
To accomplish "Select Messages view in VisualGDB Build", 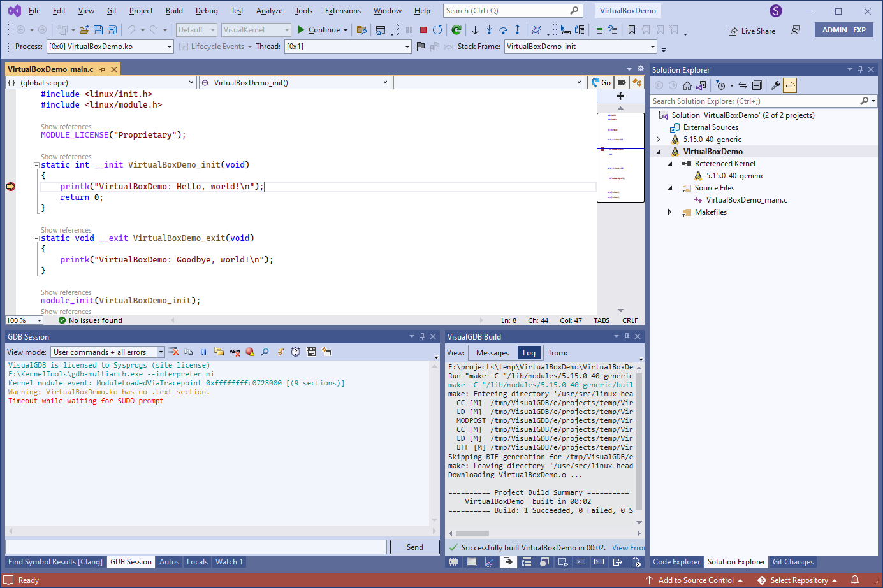I will pyautogui.click(x=493, y=352).
